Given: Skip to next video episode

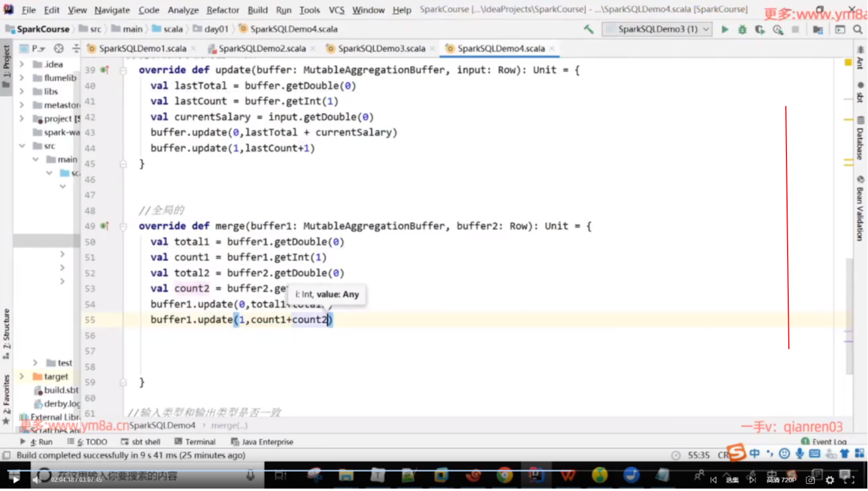Looking at the screenshot, I should [752, 480].
